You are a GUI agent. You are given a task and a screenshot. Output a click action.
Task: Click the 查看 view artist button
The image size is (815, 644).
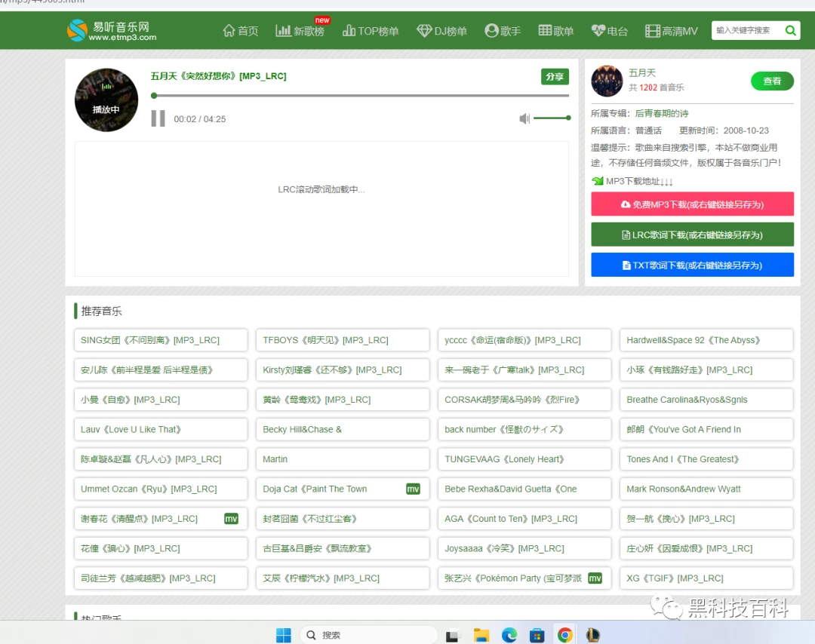click(772, 81)
